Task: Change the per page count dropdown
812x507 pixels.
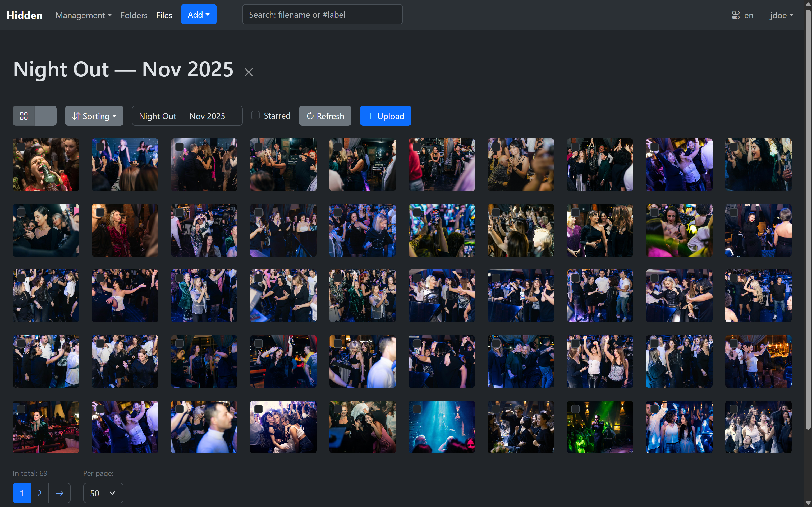Action: click(103, 493)
